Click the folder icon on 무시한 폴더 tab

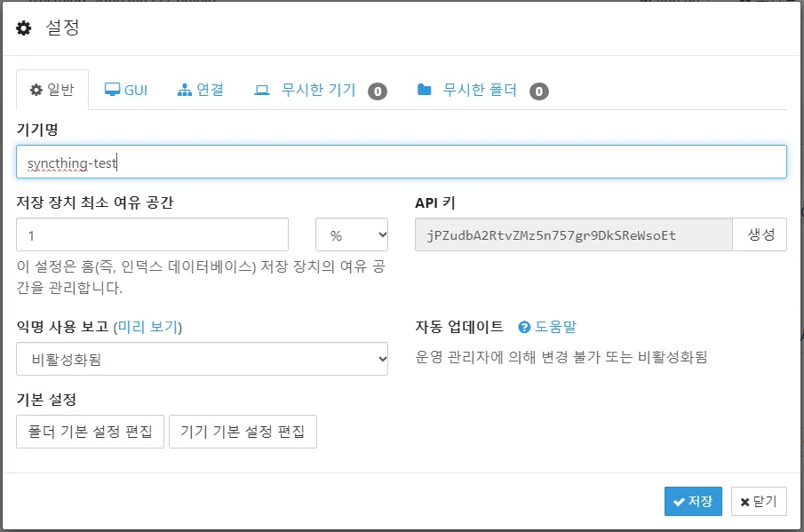click(424, 90)
